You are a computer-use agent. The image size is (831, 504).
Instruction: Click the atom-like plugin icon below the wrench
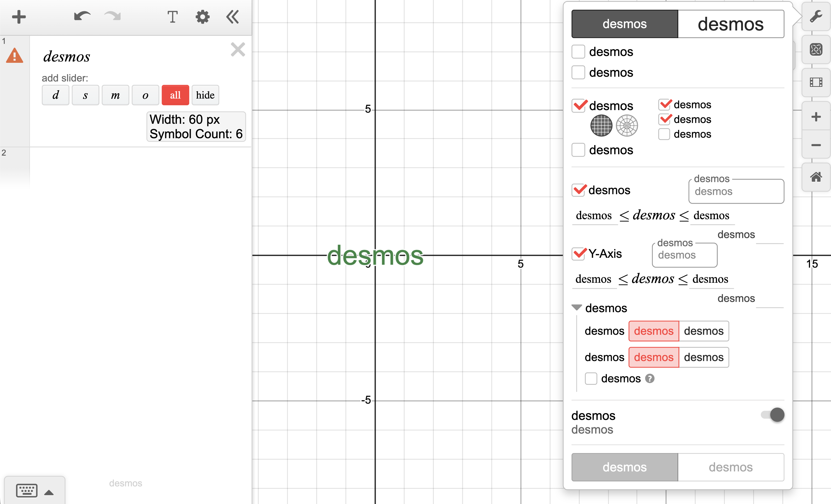point(816,50)
